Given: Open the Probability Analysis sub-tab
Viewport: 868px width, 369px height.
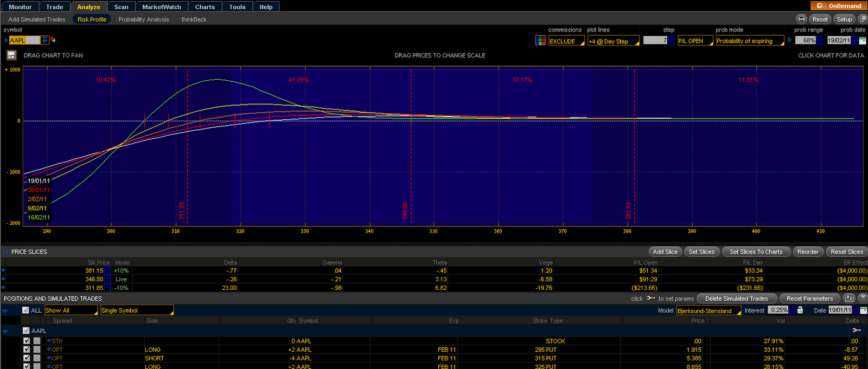Looking at the screenshot, I should pos(144,20).
